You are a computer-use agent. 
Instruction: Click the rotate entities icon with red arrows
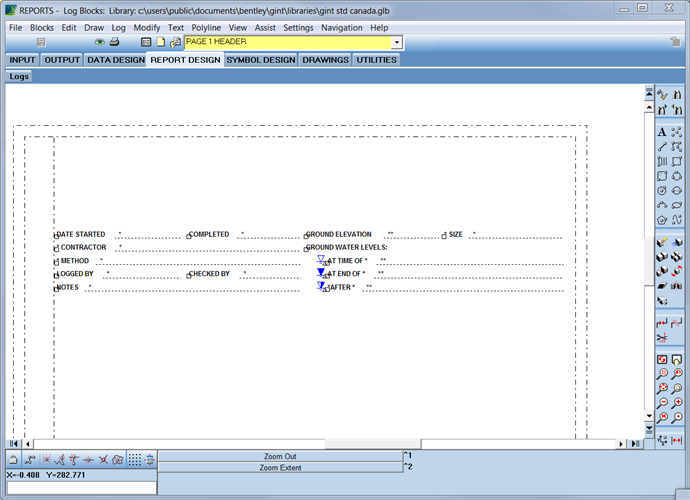click(677, 271)
